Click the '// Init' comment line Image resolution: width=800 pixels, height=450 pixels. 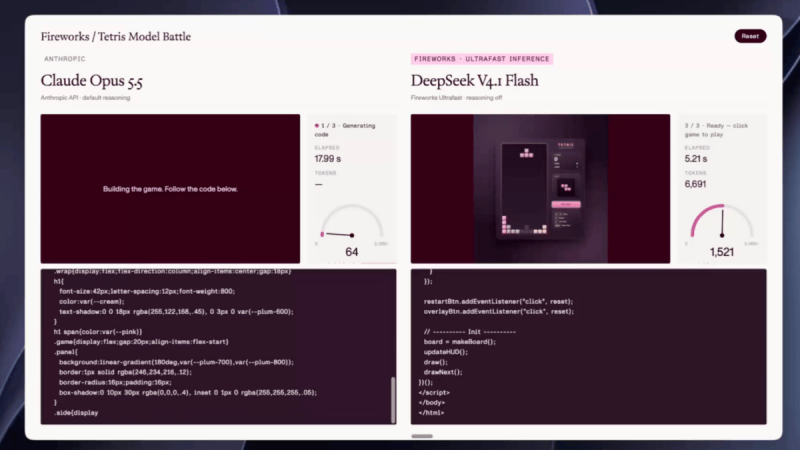point(469,332)
